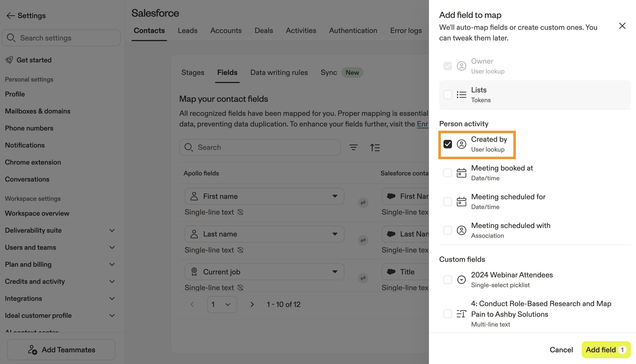
Task: Click the person icon in First name dropdown
Action: click(x=194, y=196)
